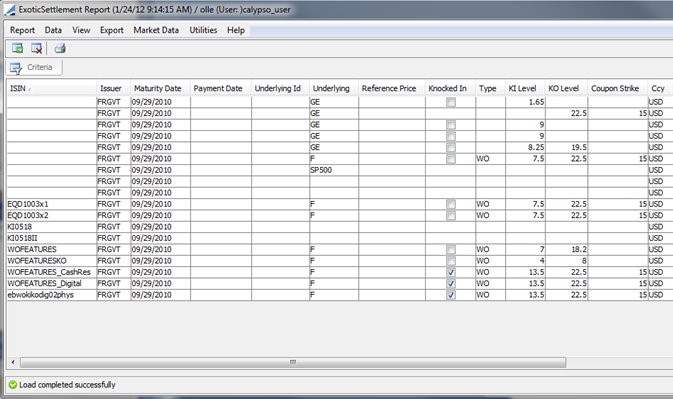Image resolution: width=673 pixels, height=399 pixels.
Task: Click the clear report icon with red X
Action: (36, 48)
